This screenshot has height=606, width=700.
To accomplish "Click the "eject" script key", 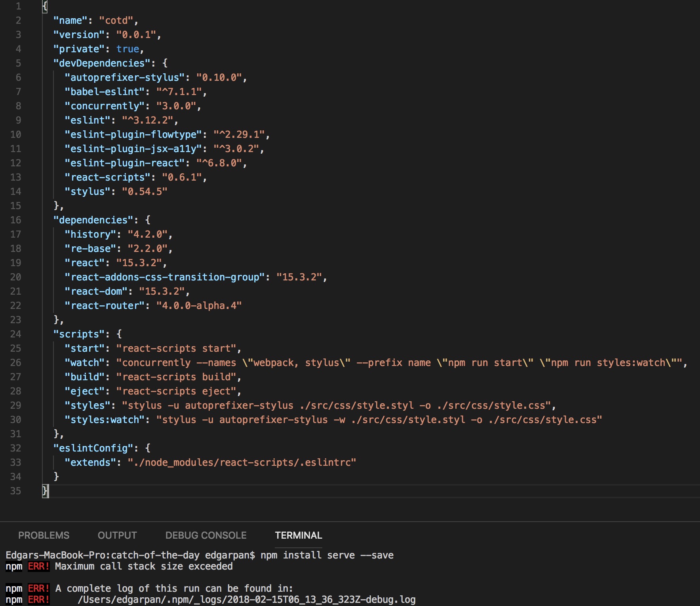I will (x=85, y=391).
